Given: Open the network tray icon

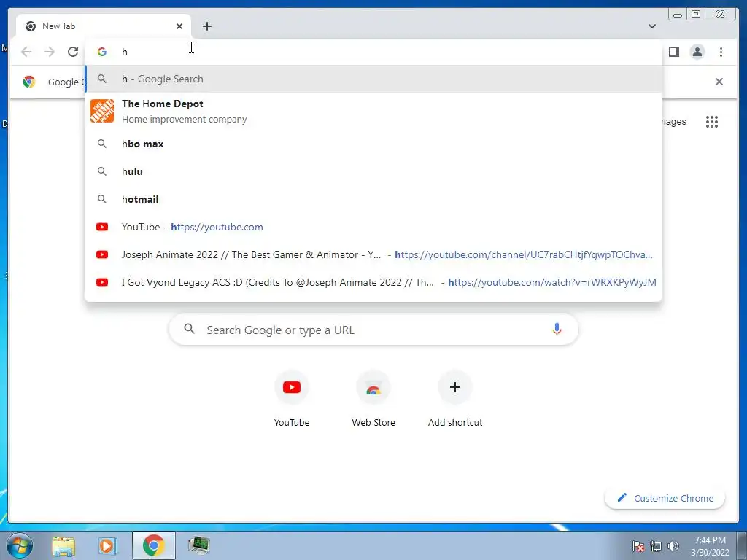Looking at the screenshot, I should 656,546.
